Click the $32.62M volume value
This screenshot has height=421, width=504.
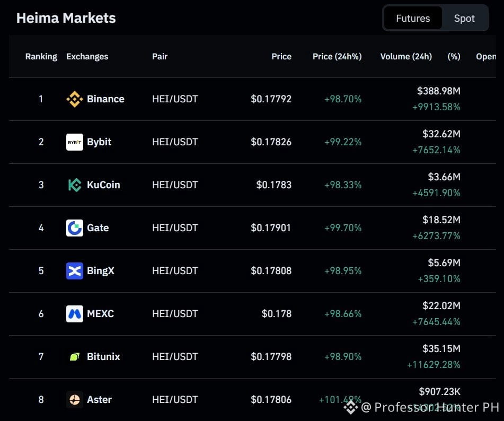[x=441, y=134]
